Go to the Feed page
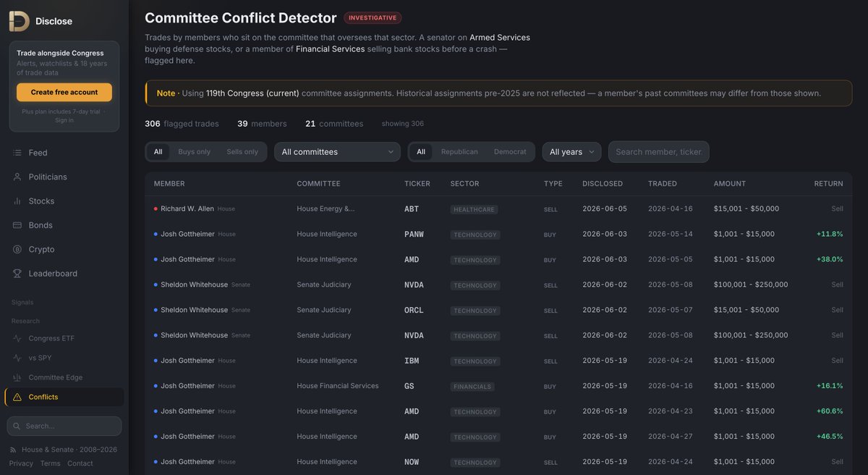The width and height of the screenshot is (868, 475). click(64, 153)
